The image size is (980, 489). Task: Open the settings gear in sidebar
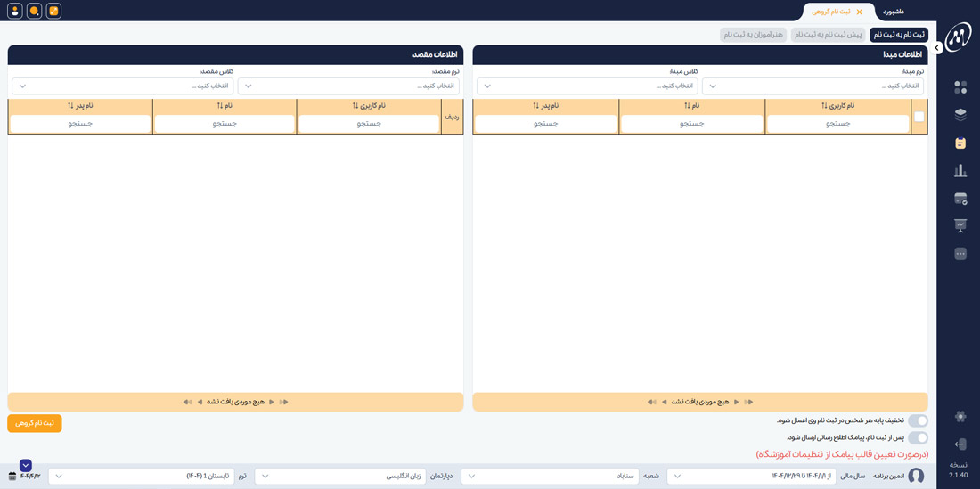pyautogui.click(x=960, y=417)
